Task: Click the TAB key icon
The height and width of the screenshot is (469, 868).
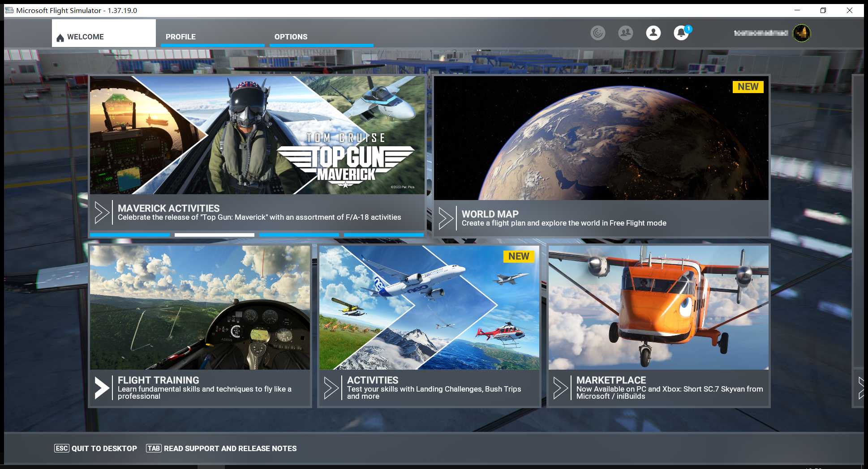Action: pyautogui.click(x=154, y=448)
